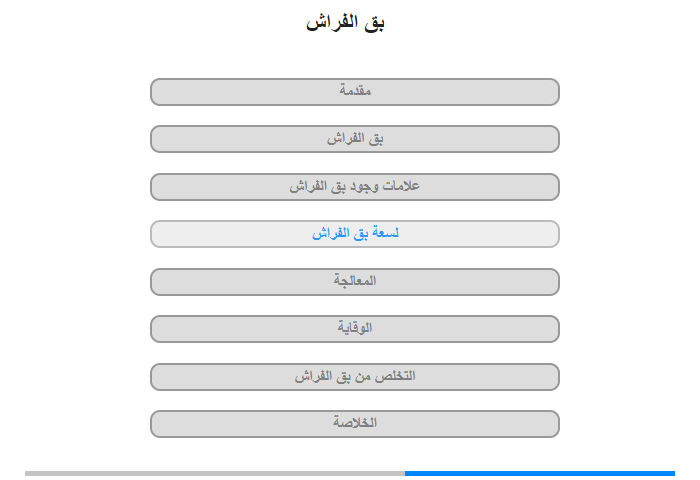Go to المعالجة treatment section

354,282
